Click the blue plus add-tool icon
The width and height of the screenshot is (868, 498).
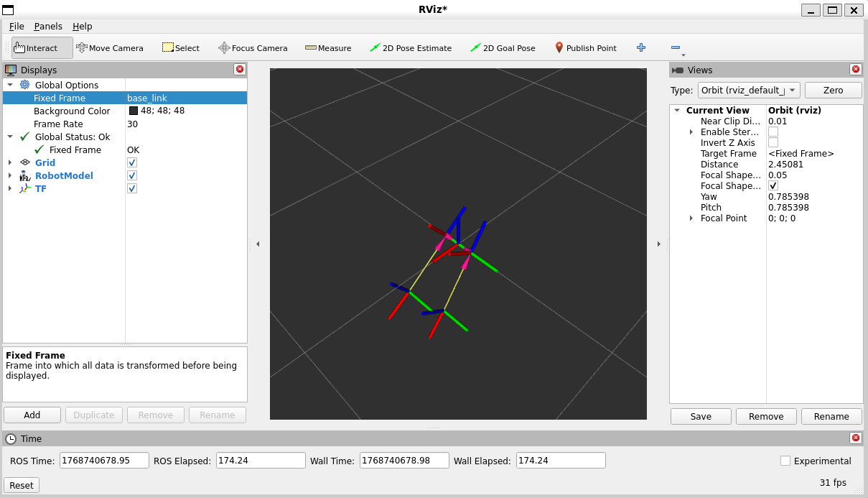tap(641, 47)
